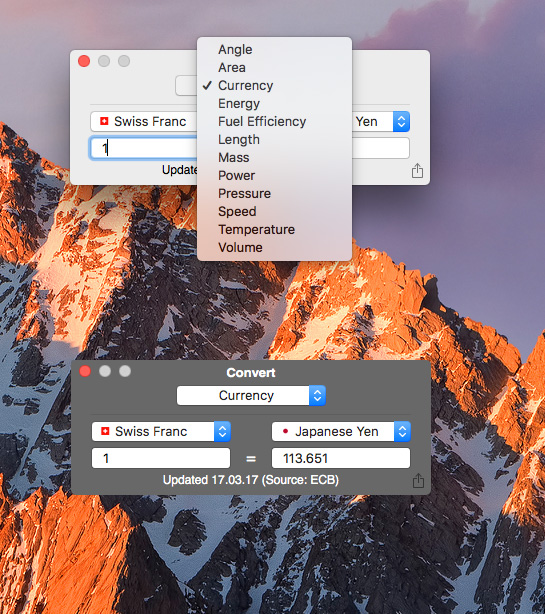The image size is (545, 614).
Task: Open the Japanese Yen unit dropdown in dark window
Action: click(341, 431)
